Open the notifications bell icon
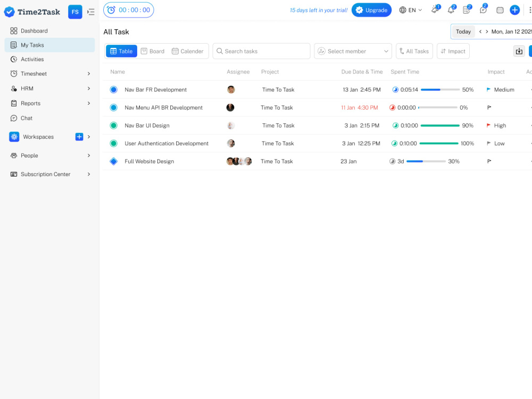This screenshot has width=532, height=399. tap(451, 10)
